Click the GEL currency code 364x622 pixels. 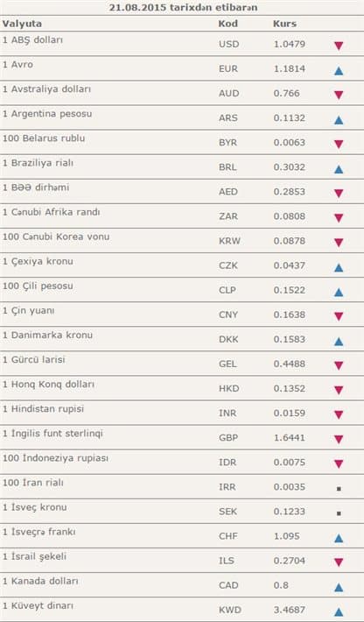tap(228, 364)
